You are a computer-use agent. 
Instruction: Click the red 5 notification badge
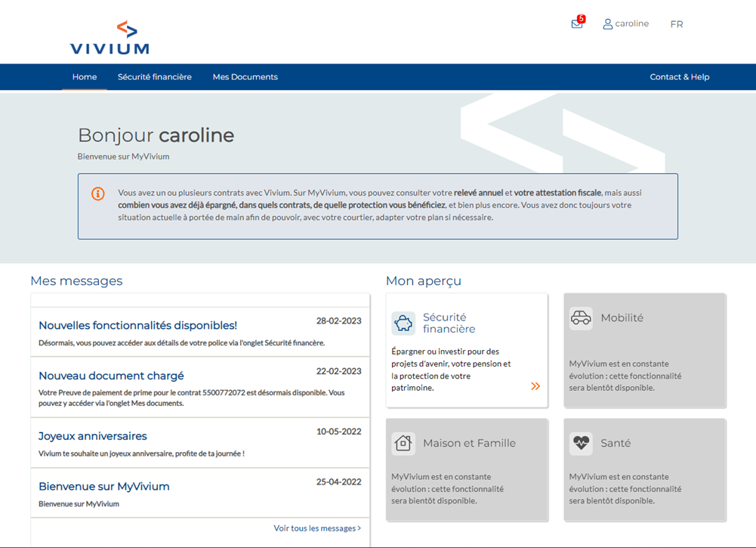[x=582, y=19]
